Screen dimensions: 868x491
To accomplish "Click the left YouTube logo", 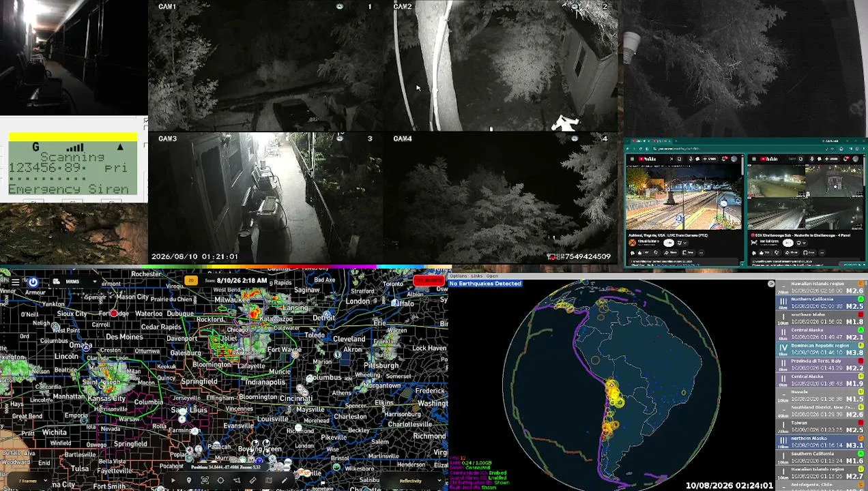I will coord(647,159).
